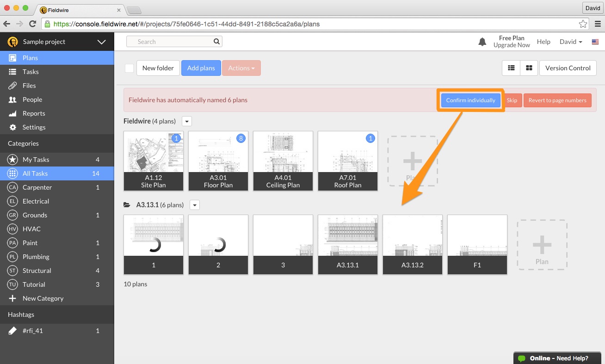Click the PL Plumbing category badge
605x364 pixels.
click(x=12, y=257)
